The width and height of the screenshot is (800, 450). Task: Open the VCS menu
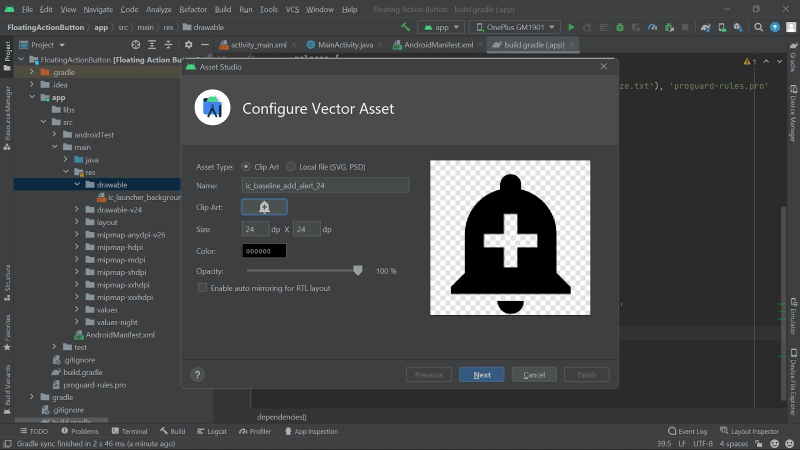tap(292, 9)
